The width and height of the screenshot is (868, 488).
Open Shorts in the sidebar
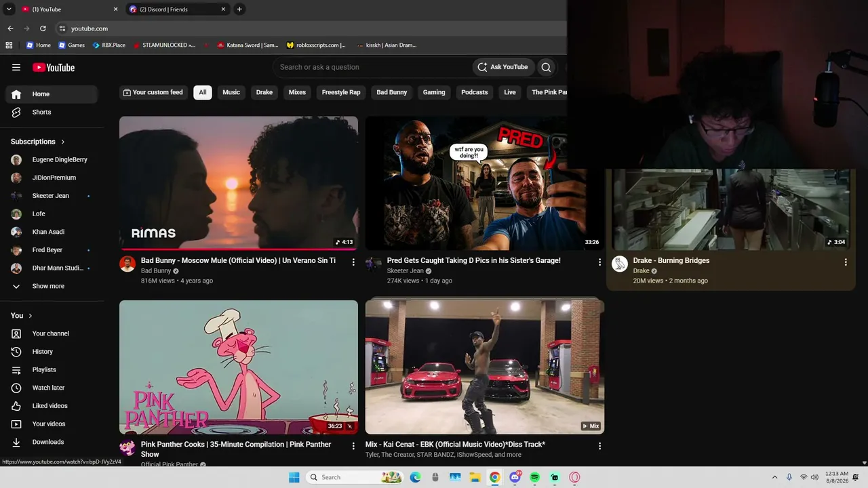pyautogui.click(x=52, y=112)
